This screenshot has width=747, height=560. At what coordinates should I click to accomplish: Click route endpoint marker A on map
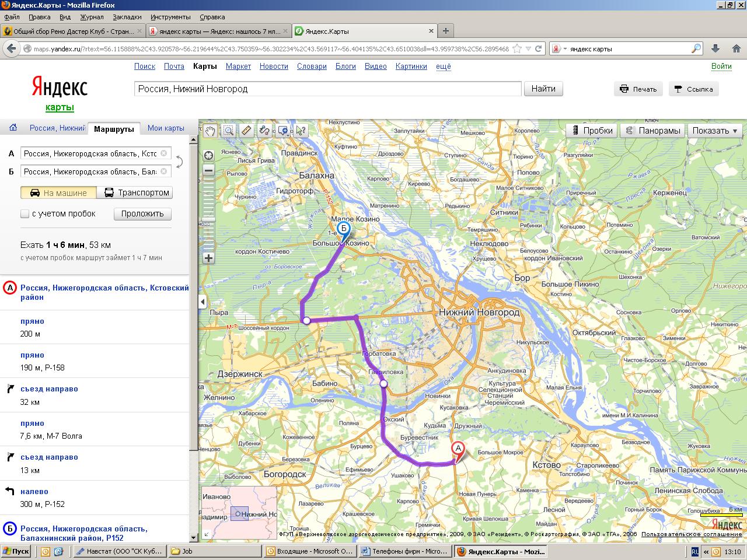[458, 449]
